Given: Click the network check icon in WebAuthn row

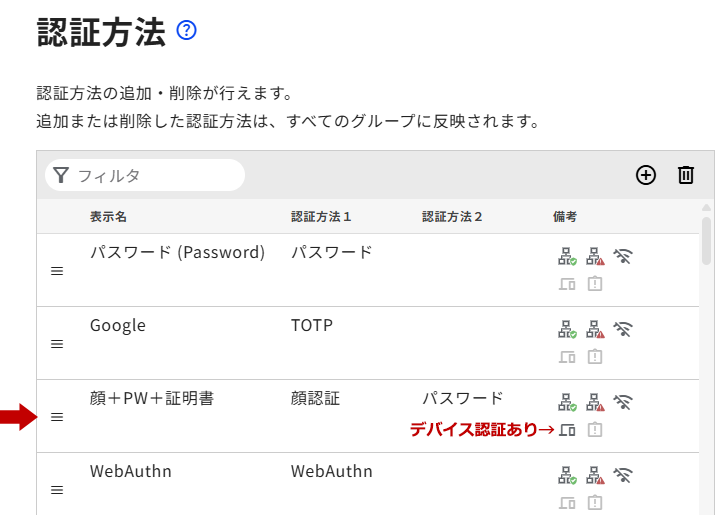Looking at the screenshot, I should [567, 476].
